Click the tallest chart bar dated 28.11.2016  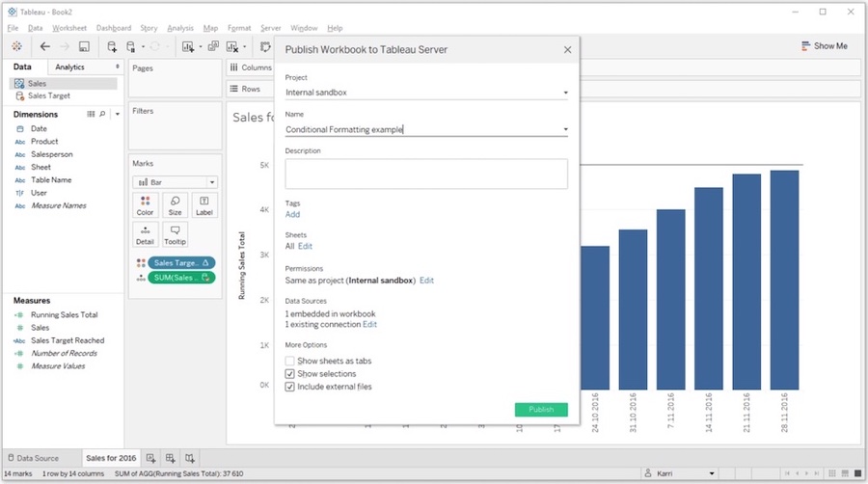[784, 280]
